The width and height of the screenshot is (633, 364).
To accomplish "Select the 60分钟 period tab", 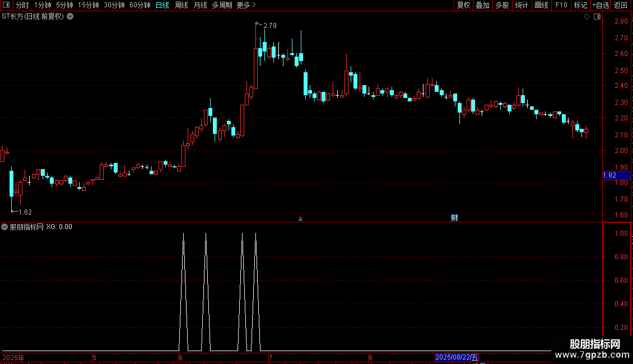I will (140, 5).
